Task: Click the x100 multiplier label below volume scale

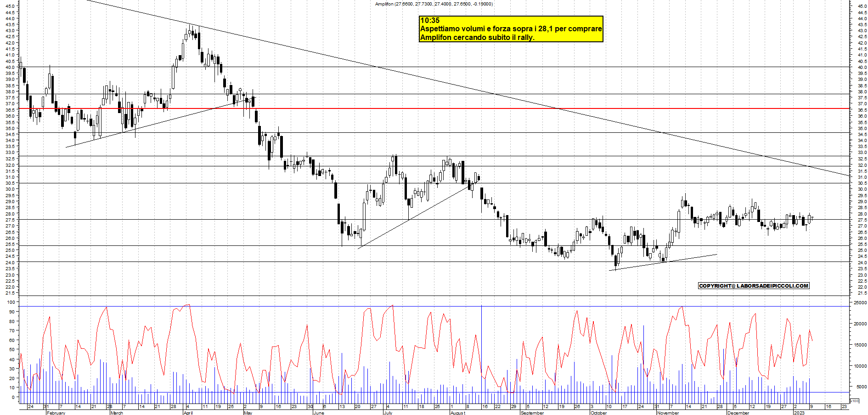Action: [x=855, y=401]
